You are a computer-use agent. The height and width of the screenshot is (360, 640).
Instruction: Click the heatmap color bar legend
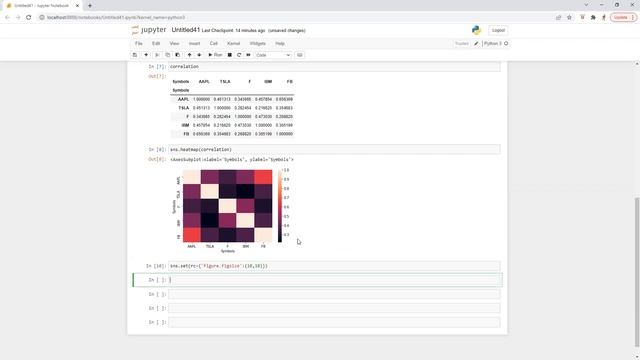point(280,206)
